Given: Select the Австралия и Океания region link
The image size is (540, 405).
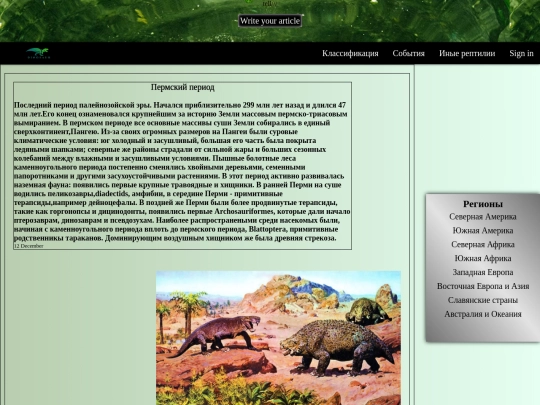Looking at the screenshot, I should [x=482, y=314].
